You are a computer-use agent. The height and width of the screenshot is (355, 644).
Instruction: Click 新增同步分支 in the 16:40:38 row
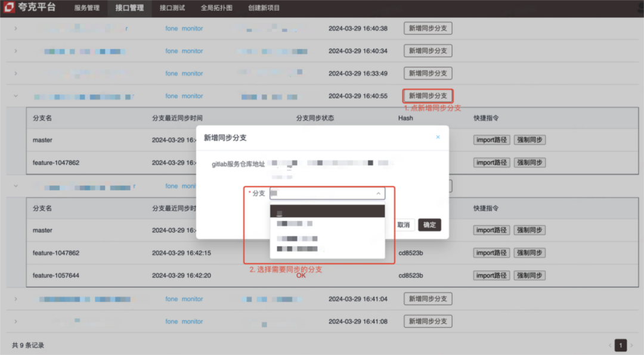pyautogui.click(x=428, y=29)
